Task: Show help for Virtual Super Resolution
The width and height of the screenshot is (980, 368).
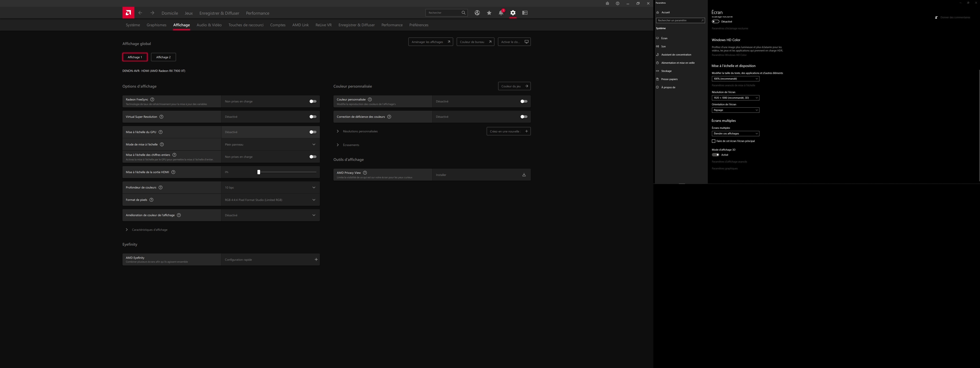Action: (x=161, y=117)
